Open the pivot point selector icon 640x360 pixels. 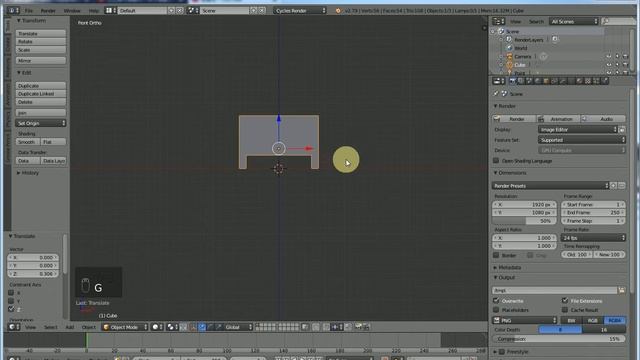[173, 327]
